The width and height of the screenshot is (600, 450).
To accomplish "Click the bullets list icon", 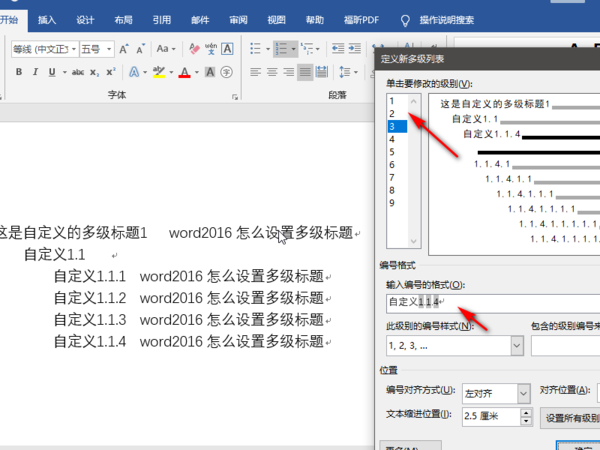I will [255, 49].
